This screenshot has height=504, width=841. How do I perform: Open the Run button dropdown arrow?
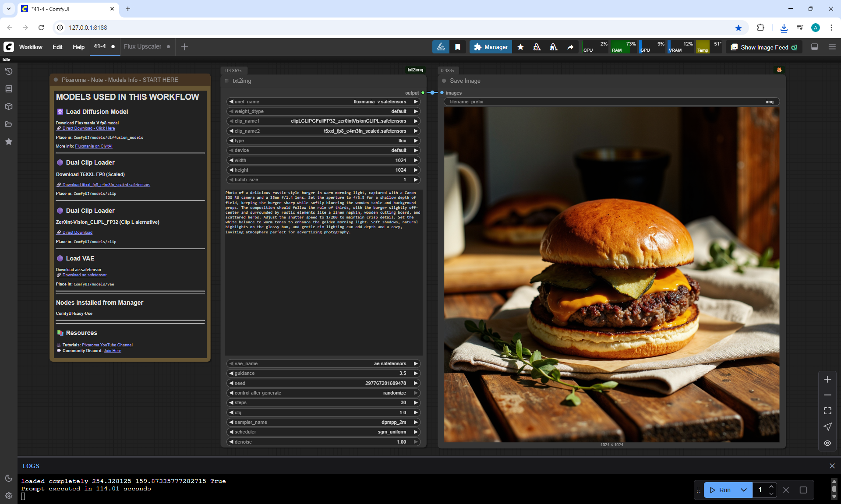click(x=744, y=490)
